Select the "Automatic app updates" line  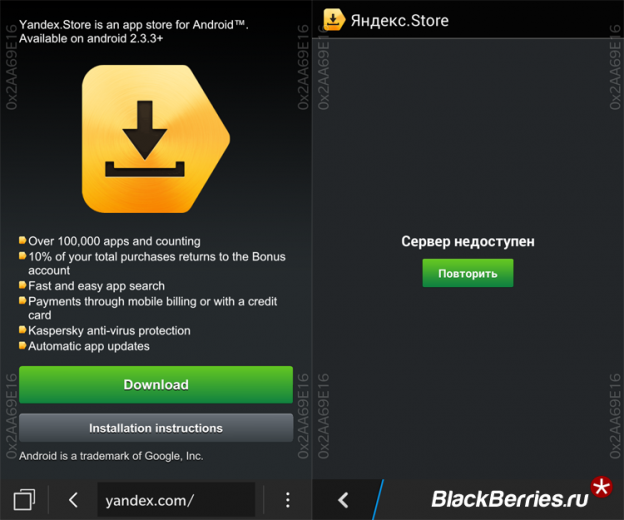[89, 346]
